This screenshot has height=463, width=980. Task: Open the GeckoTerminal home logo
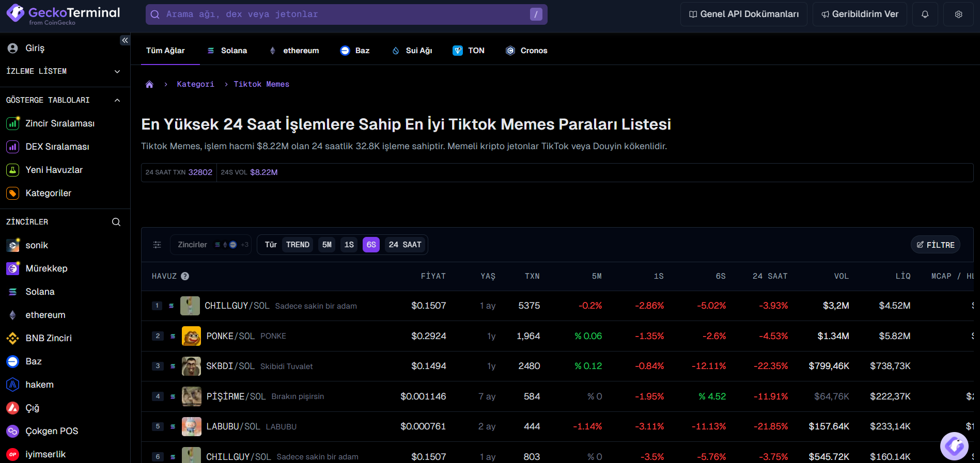click(x=63, y=14)
